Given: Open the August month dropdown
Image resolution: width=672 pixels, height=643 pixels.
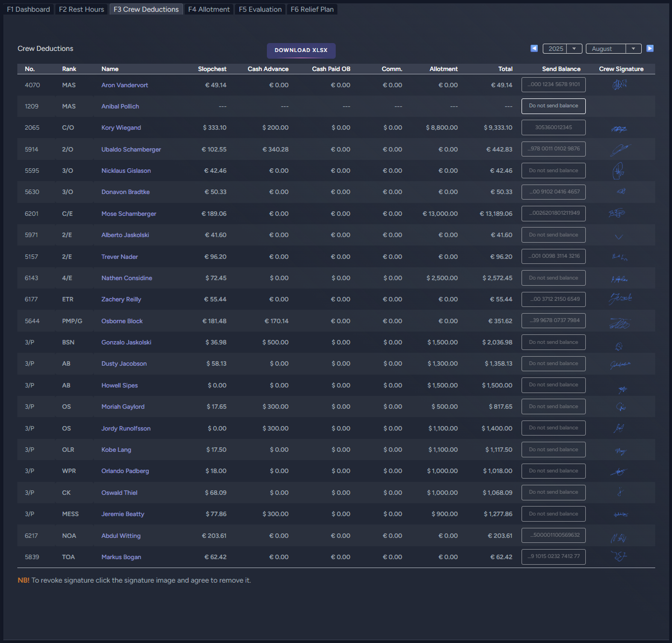Looking at the screenshot, I should point(613,49).
